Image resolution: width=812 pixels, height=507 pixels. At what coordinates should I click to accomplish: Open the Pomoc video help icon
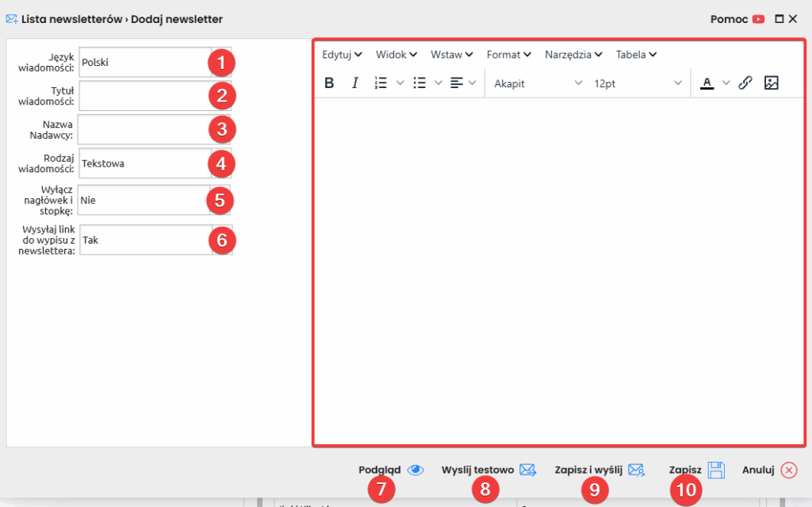pyautogui.click(x=759, y=19)
